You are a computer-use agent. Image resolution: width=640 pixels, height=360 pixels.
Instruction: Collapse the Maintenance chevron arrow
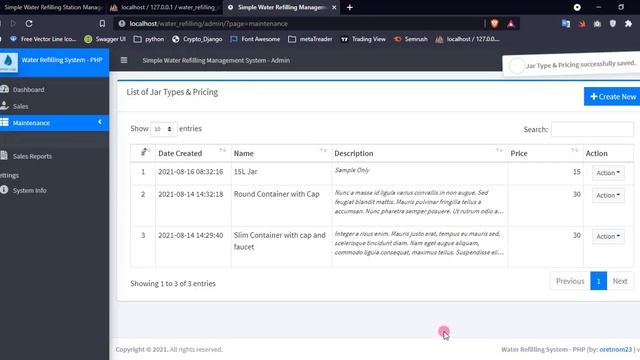100,122
